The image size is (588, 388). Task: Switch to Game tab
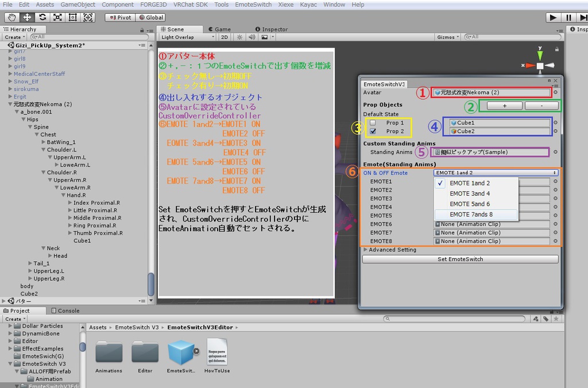pos(220,29)
